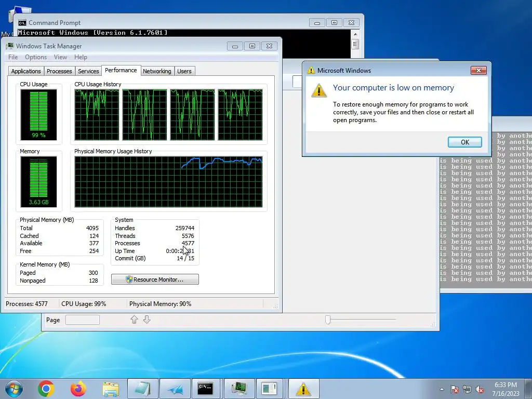The image size is (532, 399).
Task: Switch to the Networking tab
Action: pyautogui.click(x=157, y=71)
